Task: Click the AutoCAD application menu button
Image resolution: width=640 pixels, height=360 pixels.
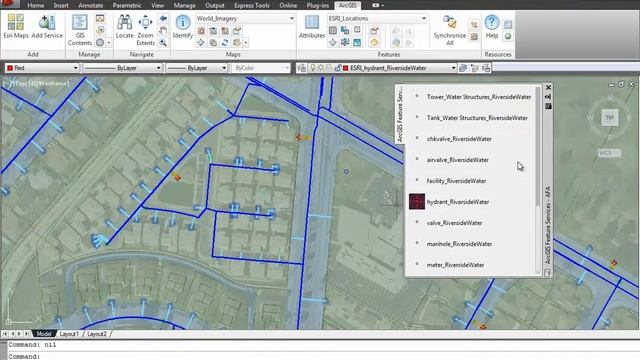Action: 10,4
